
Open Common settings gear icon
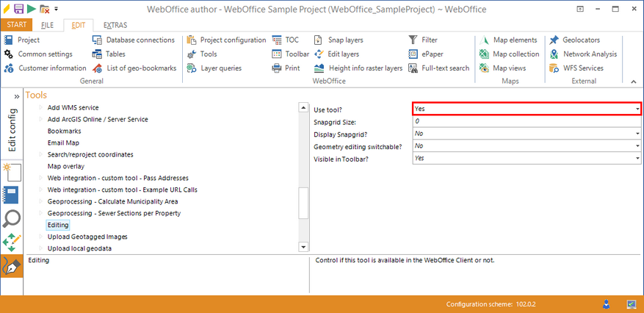tap(8, 54)
